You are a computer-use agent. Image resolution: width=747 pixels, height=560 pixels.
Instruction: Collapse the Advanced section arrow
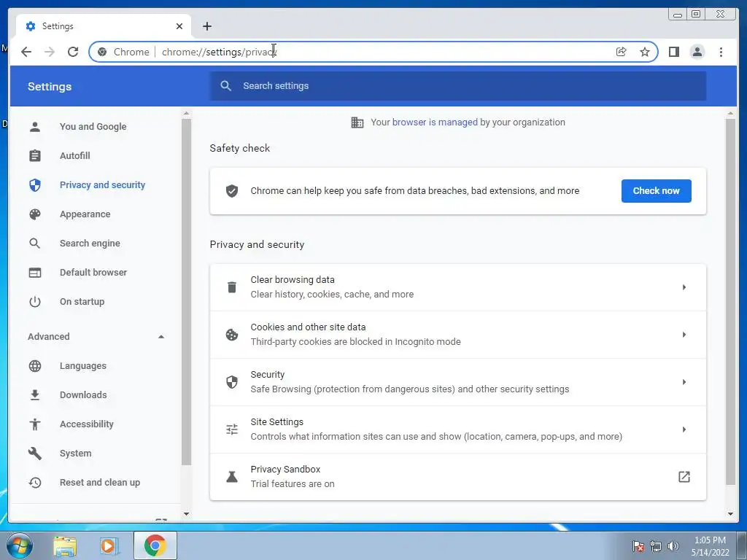pyautogui.click(x=161, y=337)
